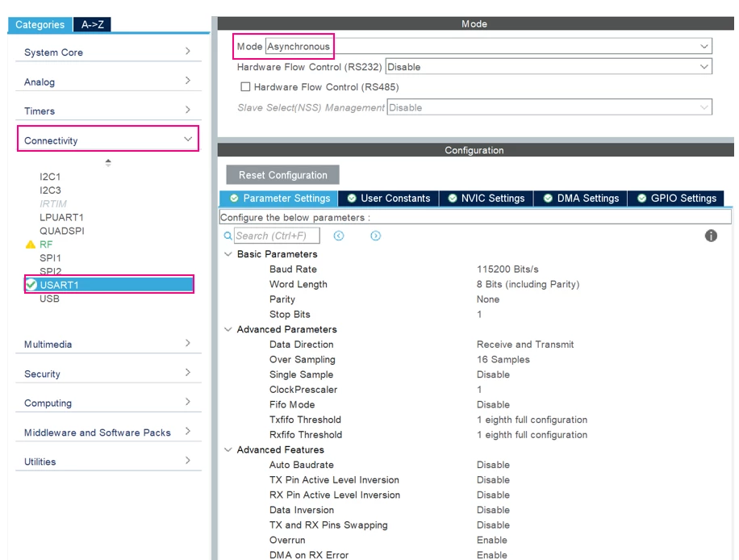Image resolution: width=739 pixels, height=560 pixels.
Task: Click Data Direction value Receive and Transmit
Action: (x=525, y=345)
